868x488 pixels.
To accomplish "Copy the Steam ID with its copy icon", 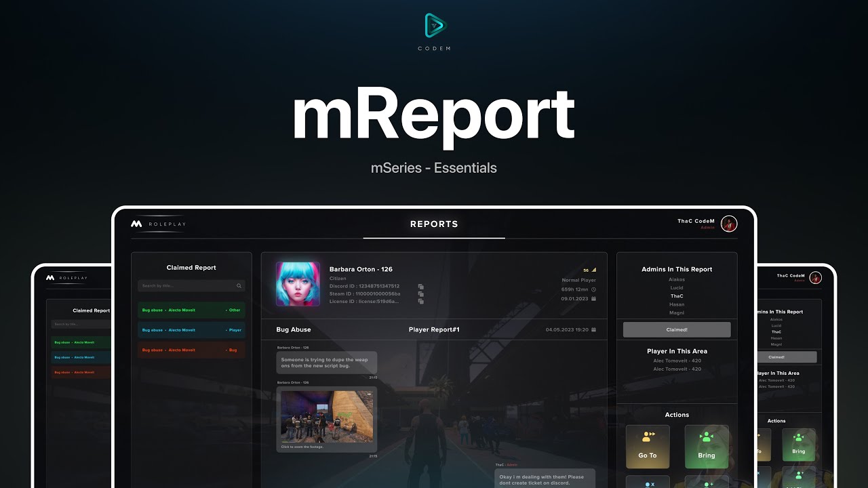I will point(421,294).
